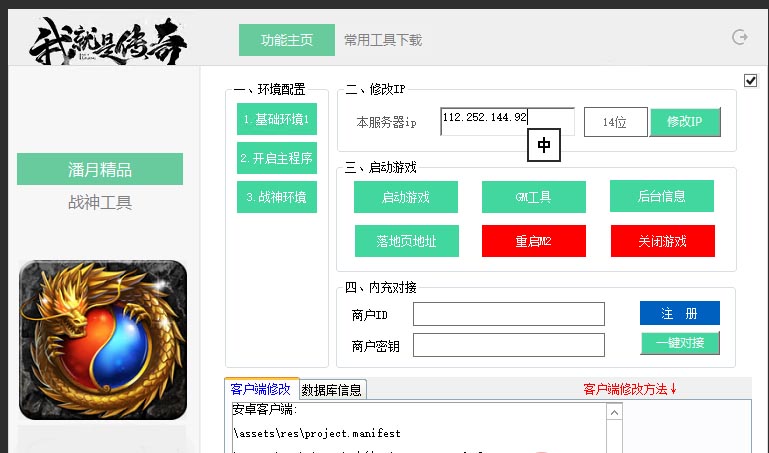Toggle the checkbox near top right corner
Screen dimensions: 769x453
click(x=750, y=80)
